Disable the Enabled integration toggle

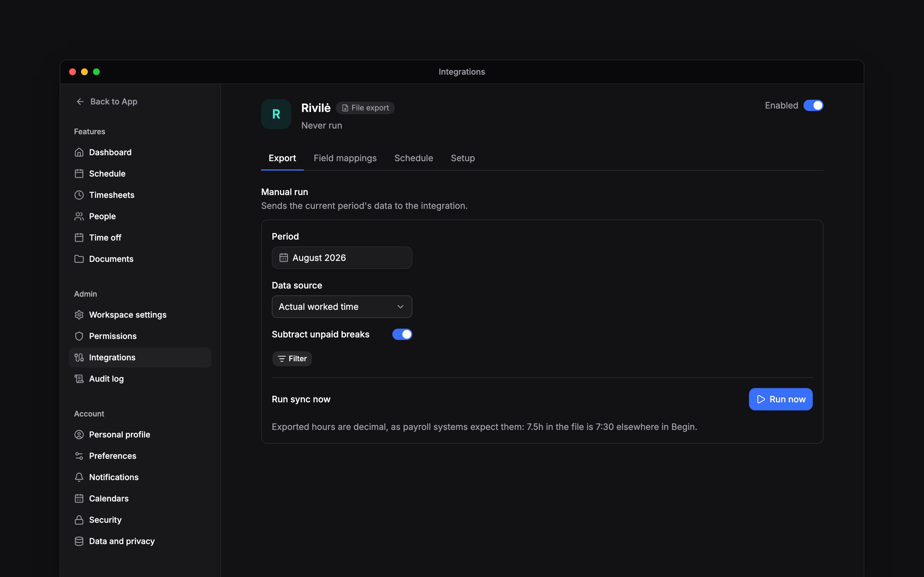tap(813, 105)
